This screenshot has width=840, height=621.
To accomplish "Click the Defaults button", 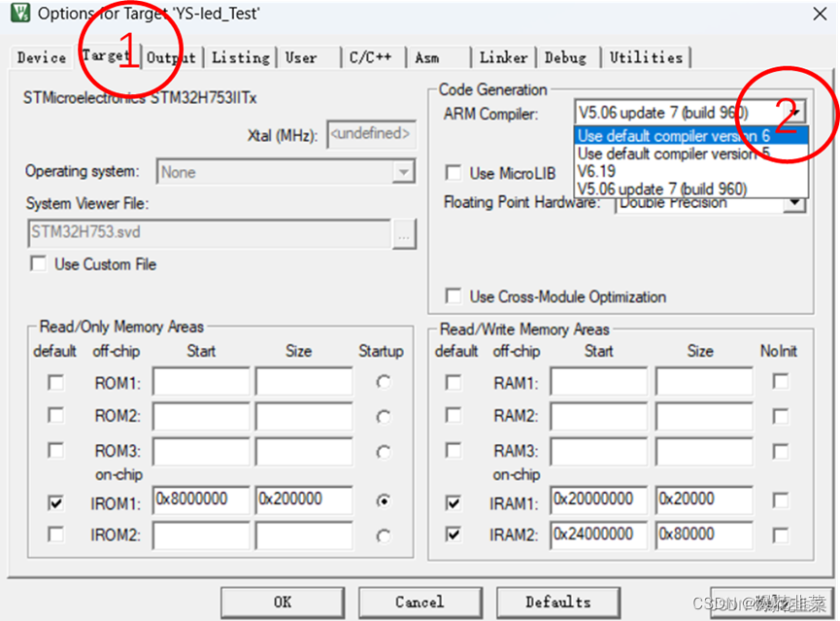I will tap(558, 602).
